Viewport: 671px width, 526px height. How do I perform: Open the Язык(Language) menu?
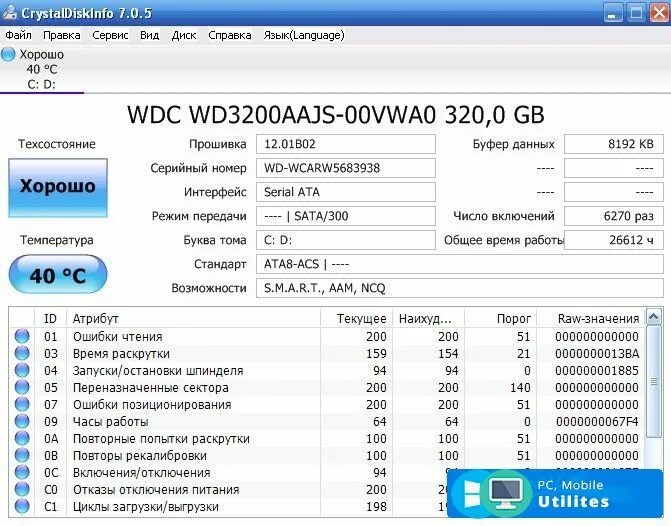click(x=304, y=35)
